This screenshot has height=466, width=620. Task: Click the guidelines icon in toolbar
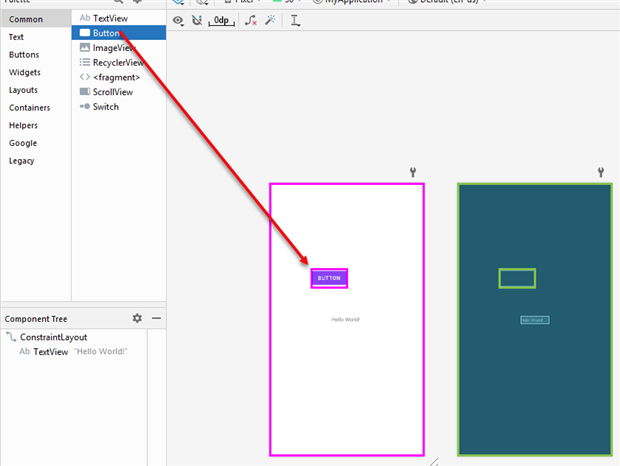(x=295, y=20)
